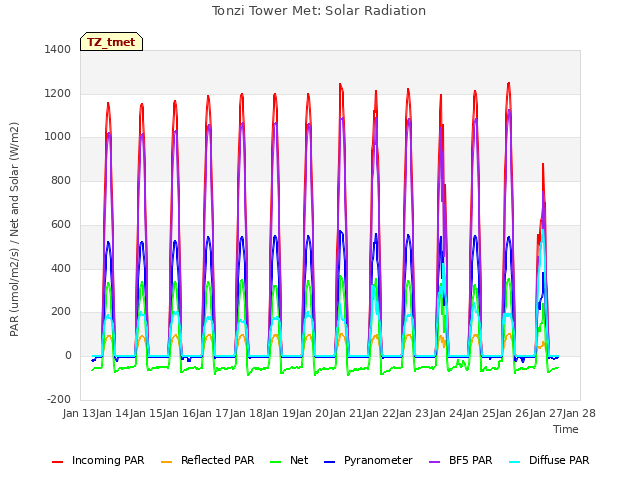Click the TZ_tmet label box

111,42
